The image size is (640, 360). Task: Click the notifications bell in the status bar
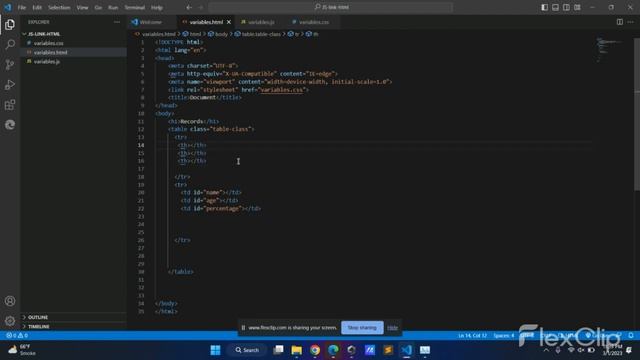tap(631, 336)
